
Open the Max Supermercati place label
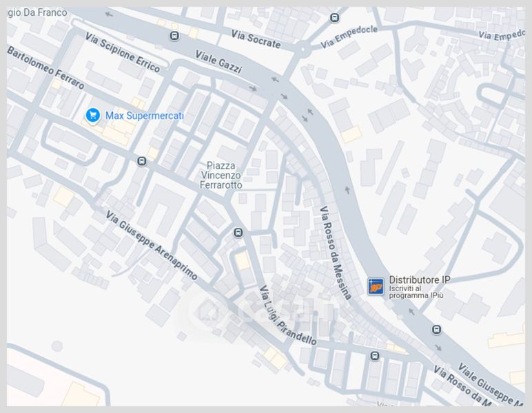pos(145,116)
